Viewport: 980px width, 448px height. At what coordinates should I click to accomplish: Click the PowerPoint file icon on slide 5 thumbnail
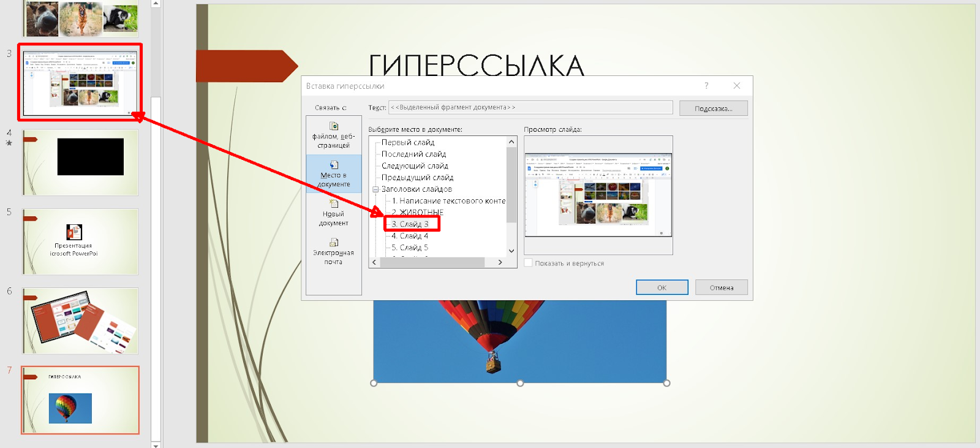[x=74, y=232]
